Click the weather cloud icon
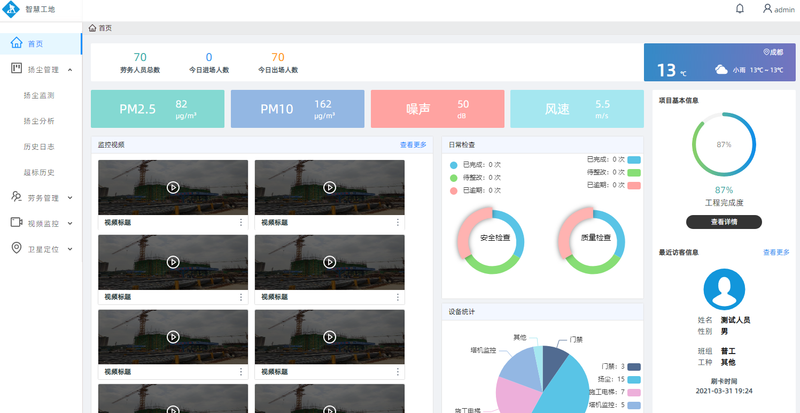Image resolution: width=800 pixels, height=413 pixels. [x=721, y=70]
